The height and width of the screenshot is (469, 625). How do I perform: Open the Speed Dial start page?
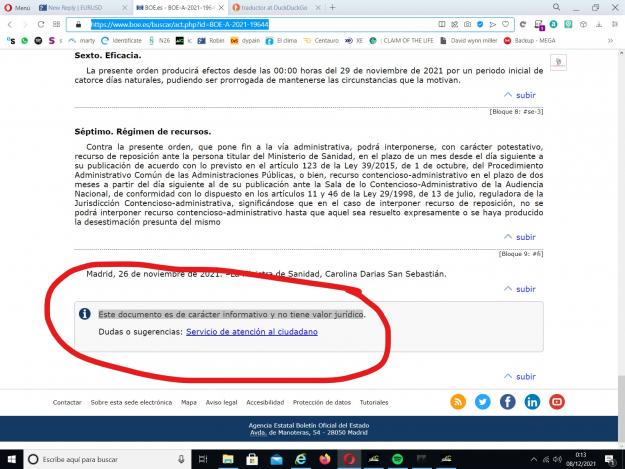57,25
